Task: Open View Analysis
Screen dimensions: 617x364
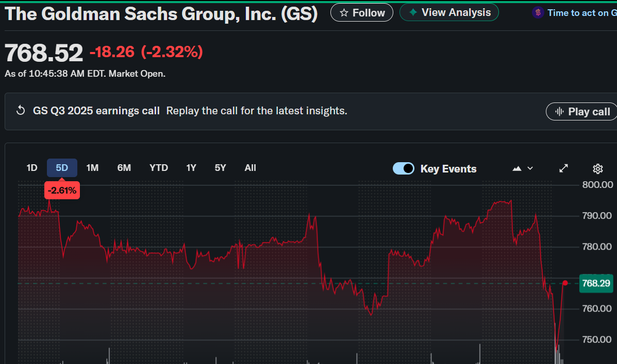Action: point(449,12)
